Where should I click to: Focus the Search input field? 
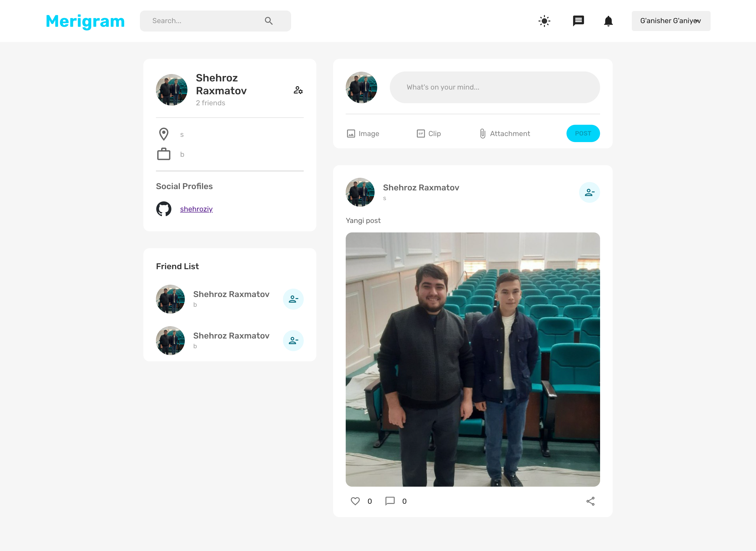point(203,21)
